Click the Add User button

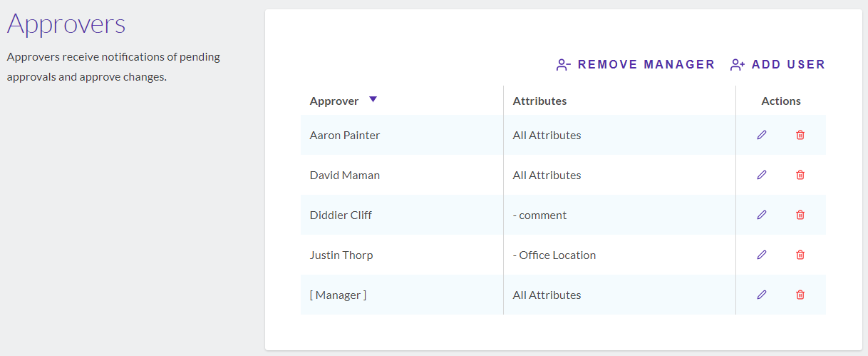click(777, 65)
